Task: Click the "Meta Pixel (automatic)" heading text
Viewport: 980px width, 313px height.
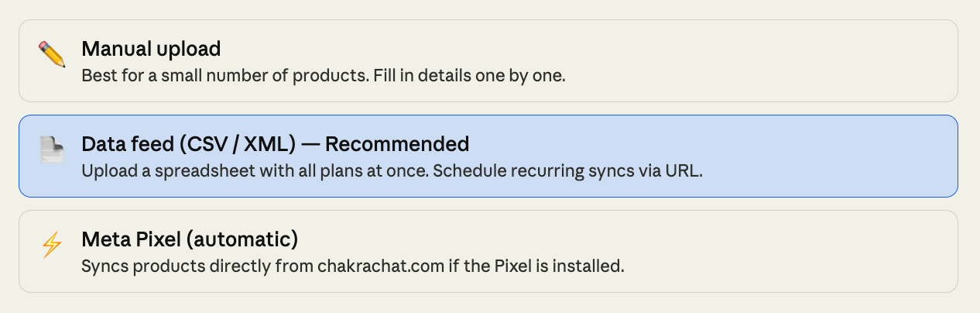Action: point(190,239)
